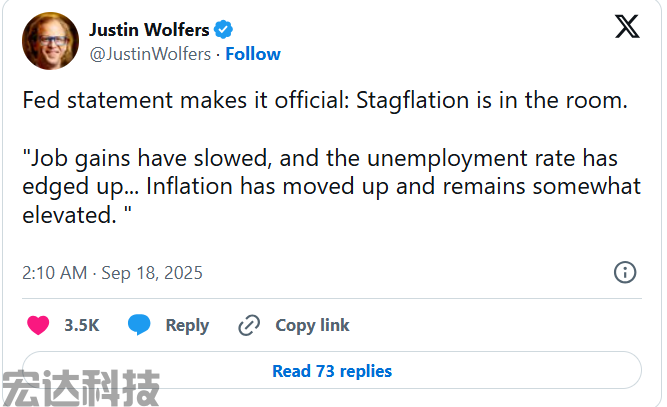
Task: Select the Copy link text
Action: 312,325
